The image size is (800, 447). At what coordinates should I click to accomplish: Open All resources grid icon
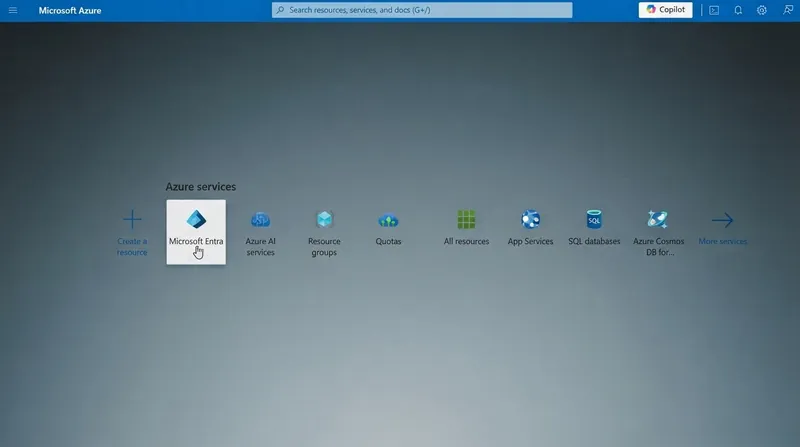pyautogui.click(x=466, y=219)
